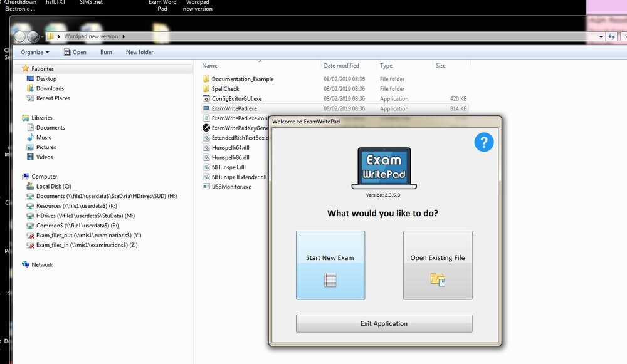Viewport: 627px width, 364px height.
Task: Open the Exam_files_out (Y:) drive
Action: pyautogui.click(x=88, y=236)
